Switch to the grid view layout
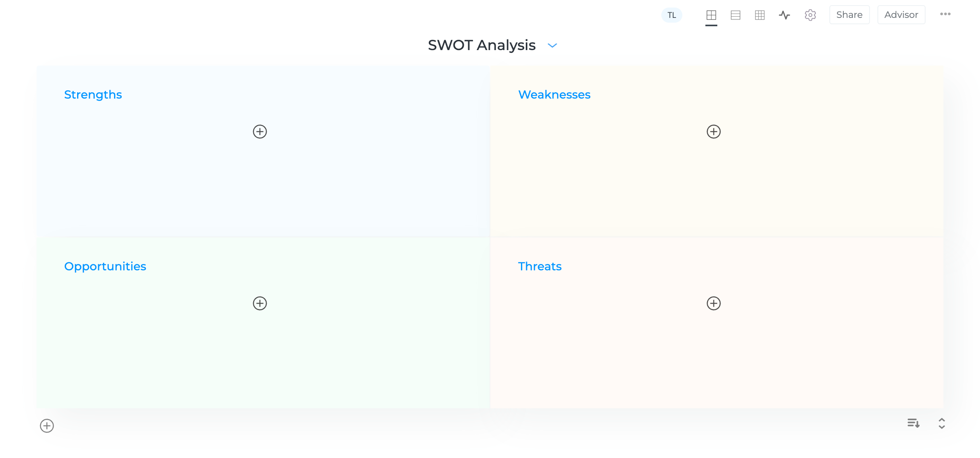This screenshot has height=458, width=980. coord(760,15)
